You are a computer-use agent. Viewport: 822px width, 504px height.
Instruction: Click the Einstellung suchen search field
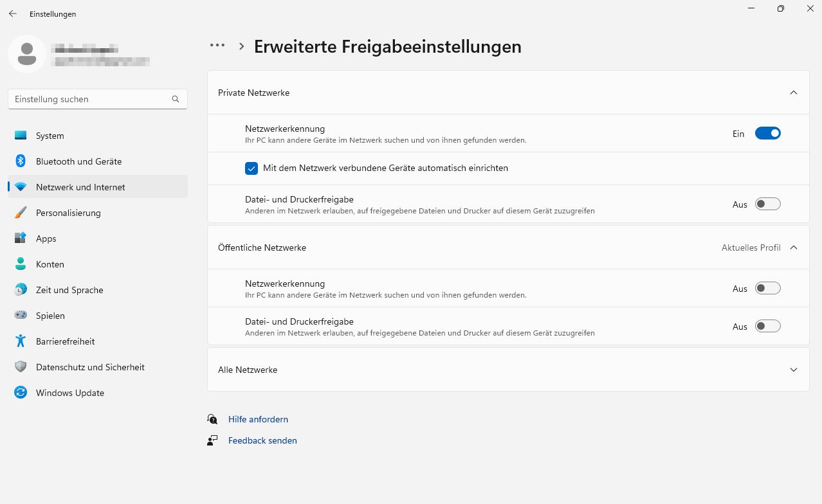point(90,99)
